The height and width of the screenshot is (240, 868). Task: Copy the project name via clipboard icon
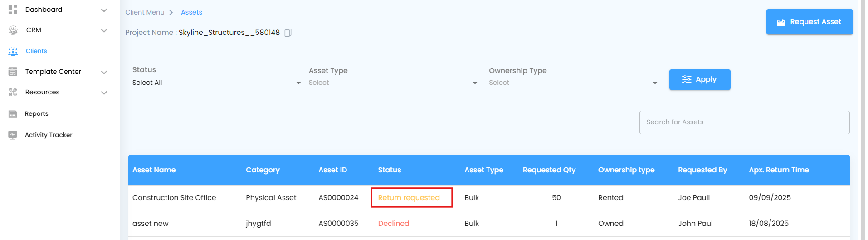tap(288, 33)
